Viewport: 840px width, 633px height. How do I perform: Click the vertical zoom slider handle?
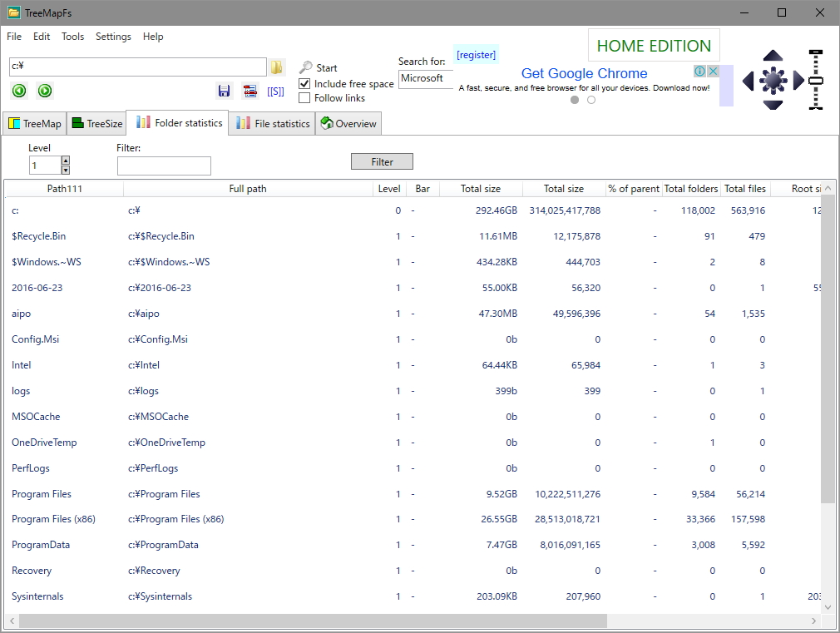pos(815,81)
